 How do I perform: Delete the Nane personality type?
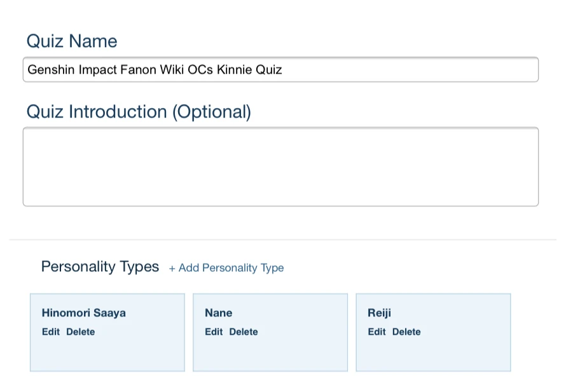coord(244,332)
